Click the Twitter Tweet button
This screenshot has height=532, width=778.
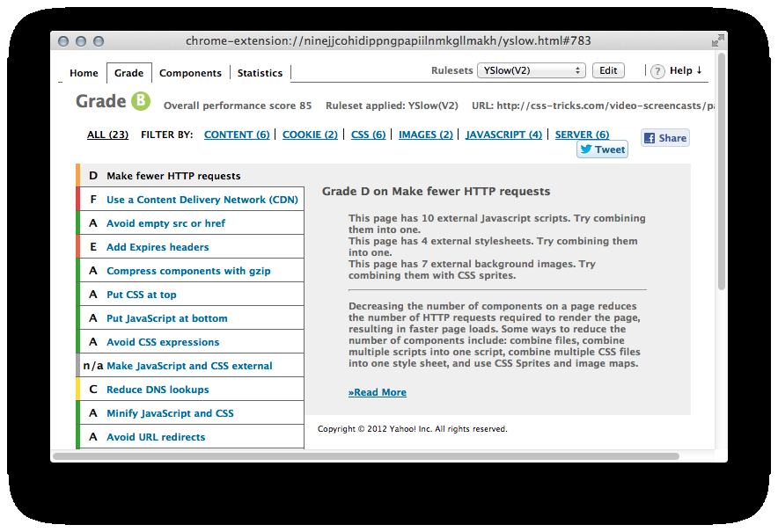pyautogui.click(x=602, y=149)
